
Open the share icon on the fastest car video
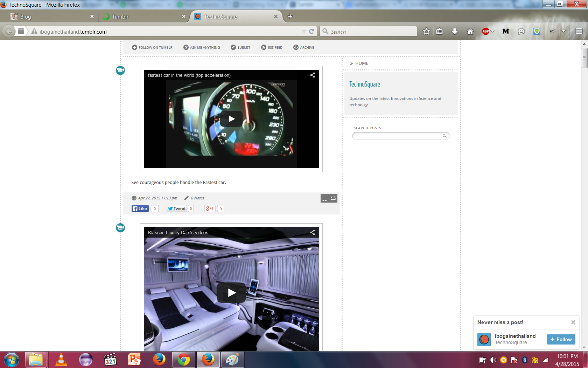click(x=312, y=75)
